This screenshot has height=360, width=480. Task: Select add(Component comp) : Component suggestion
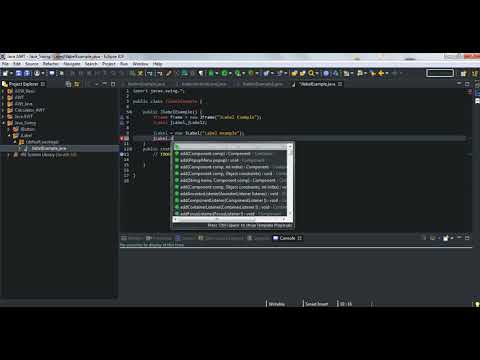tap(230, 154)
